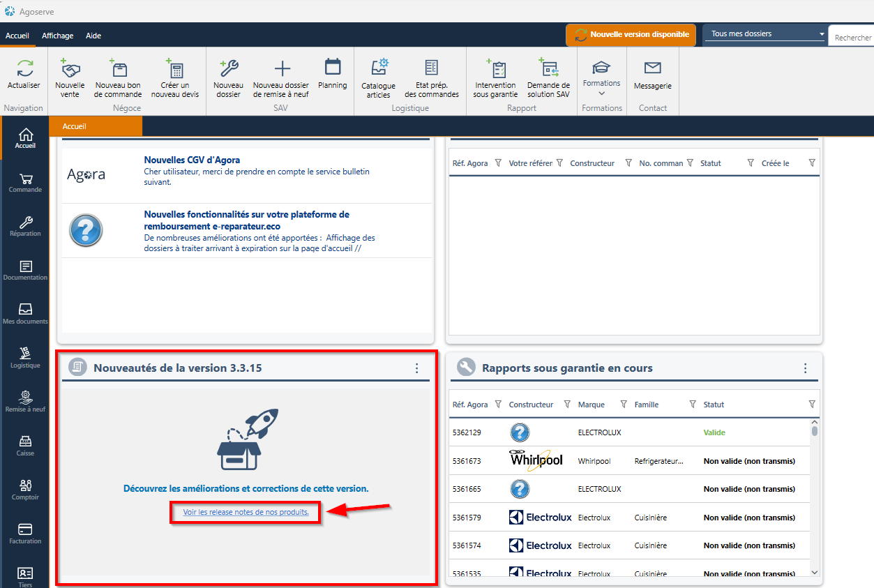874x588 pixels.
Task: Open Intervention sous garantie report
Action: pyautogui.click(x=495, y=77)
